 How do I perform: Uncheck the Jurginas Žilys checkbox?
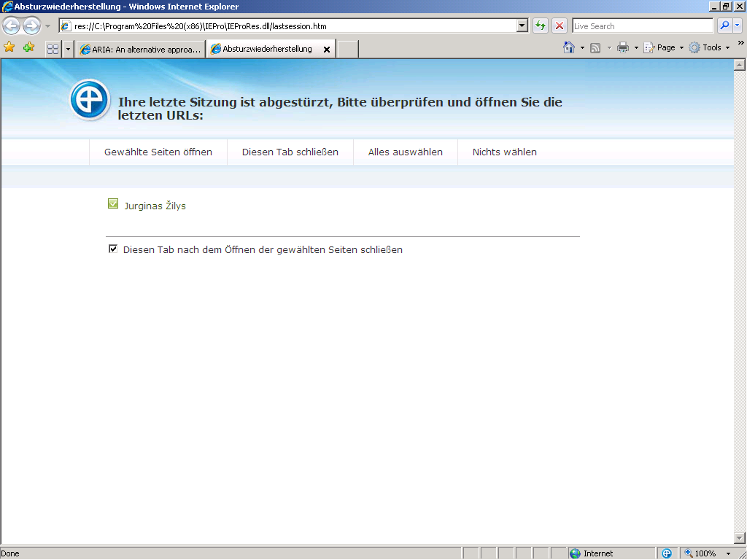(x=113, y=204)
